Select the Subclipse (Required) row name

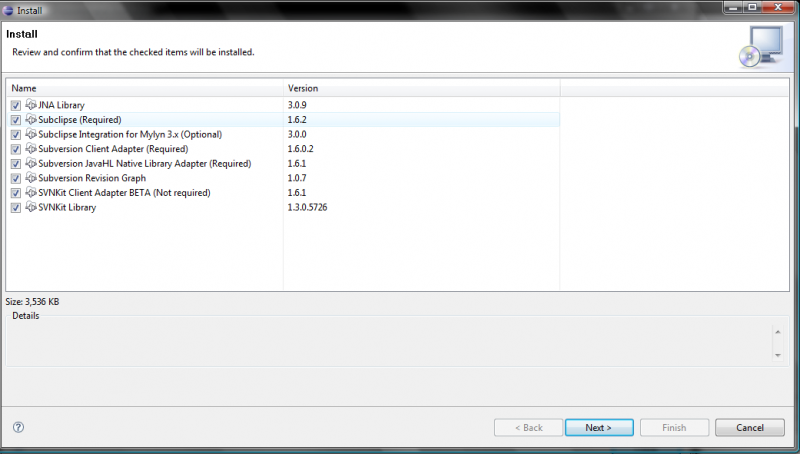pos(80,120)
